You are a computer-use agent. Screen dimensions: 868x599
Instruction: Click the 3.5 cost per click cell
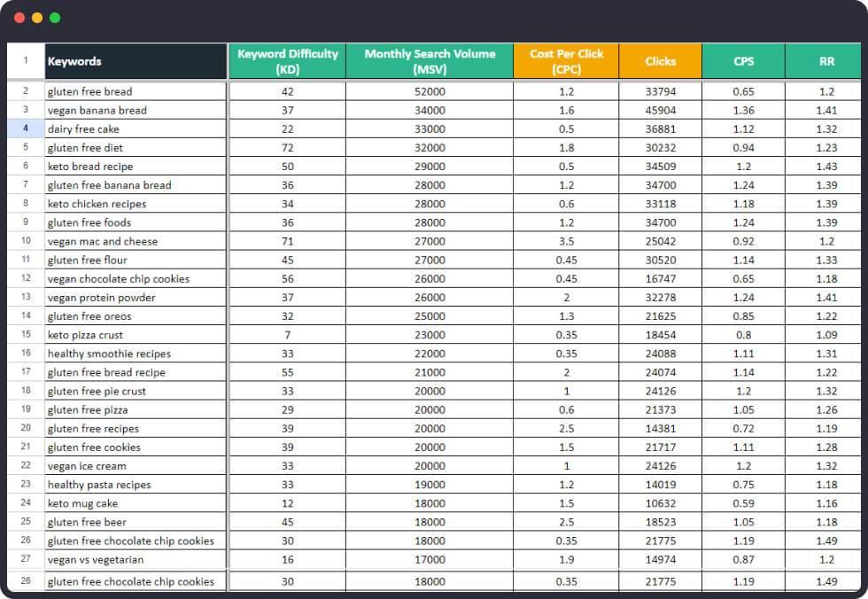tap(566, 241)
